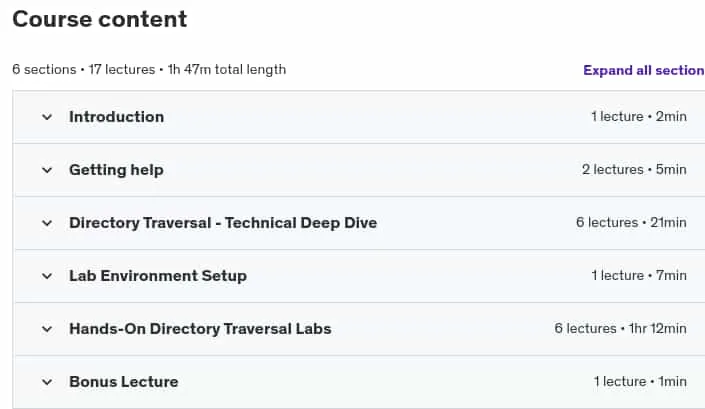Screen dimensions: 705x409
Task: Click the '1 lecture • 2min' label
Action: pyautogui.click(x=639, y=117)
